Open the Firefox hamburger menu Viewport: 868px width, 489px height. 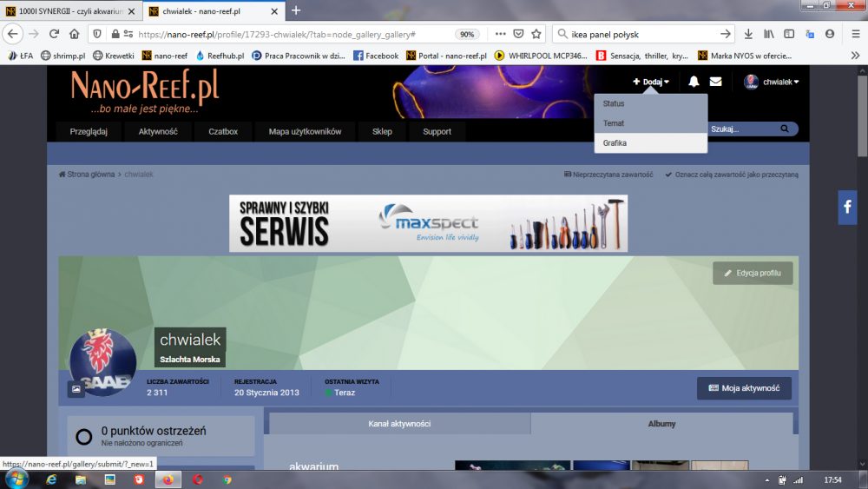[x=855, y=34]
